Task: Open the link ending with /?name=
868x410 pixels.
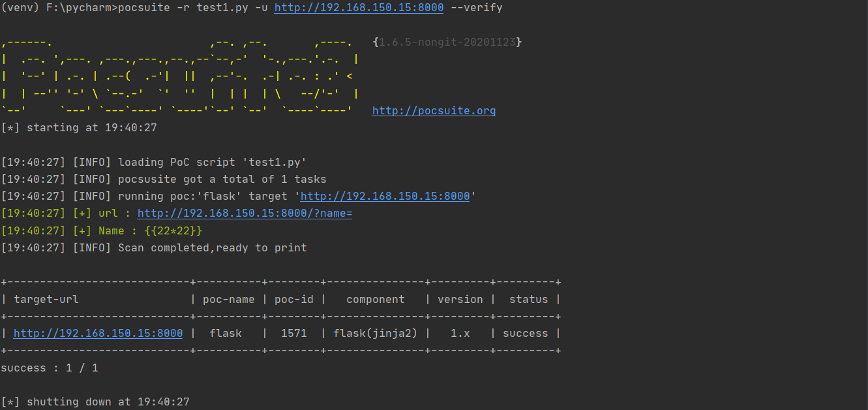Action: click(x=245, y=213)
